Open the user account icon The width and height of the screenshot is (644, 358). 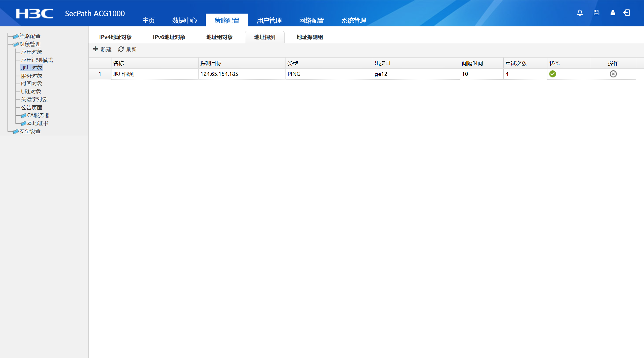[613, 13]
